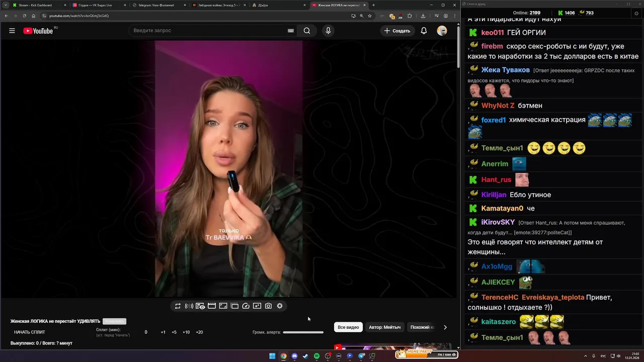Reload the page in browser
Screen dimensions: 644x362
tap(24, 16)
